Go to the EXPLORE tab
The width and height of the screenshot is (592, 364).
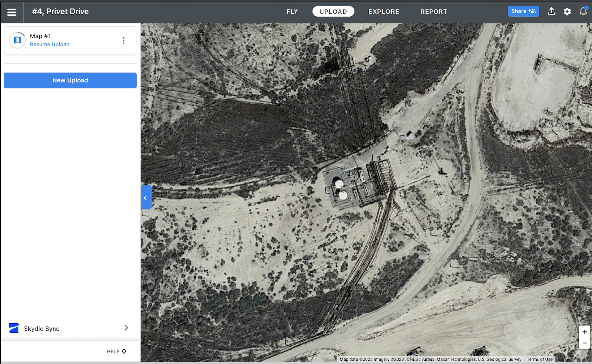tap(384, 12)
